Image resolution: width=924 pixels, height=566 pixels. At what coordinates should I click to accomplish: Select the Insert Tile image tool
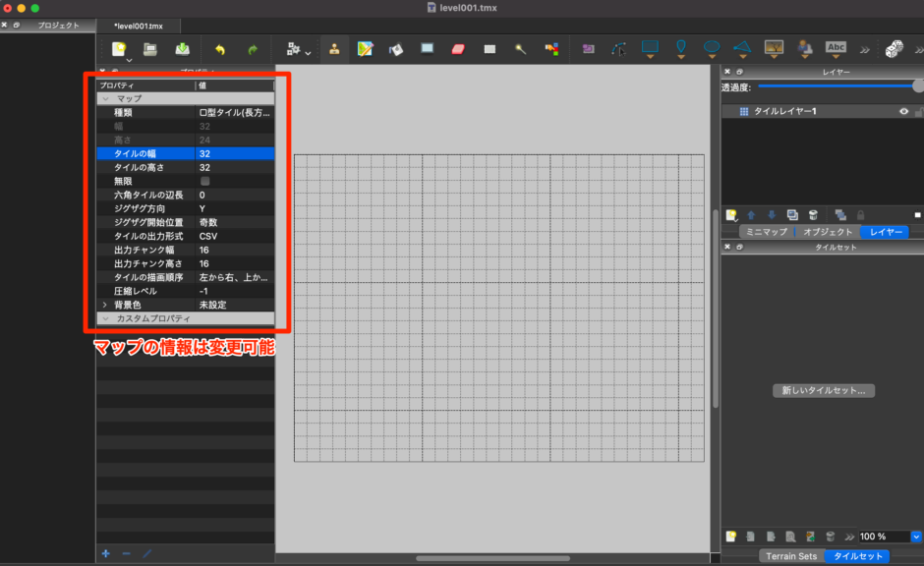[x=774, y=49]
